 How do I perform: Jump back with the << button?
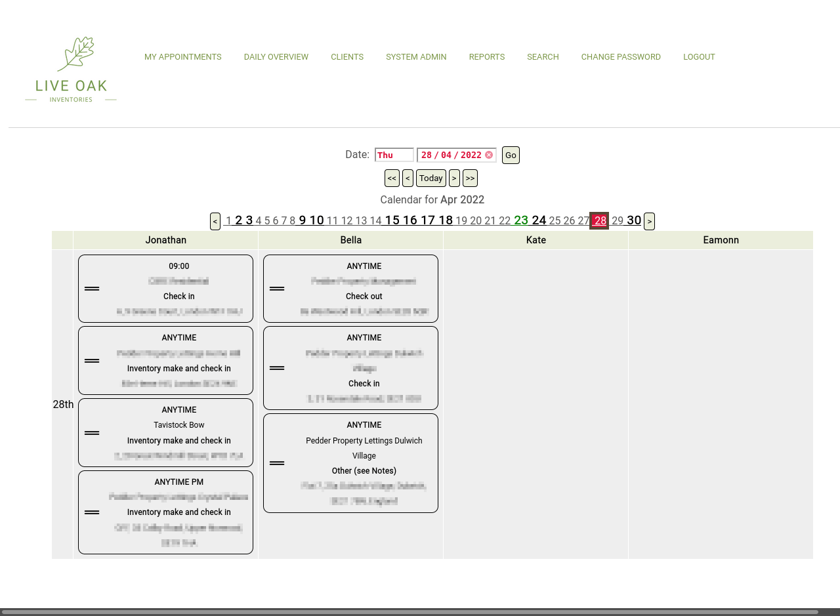pyautogui.click(x=392, y=178)
